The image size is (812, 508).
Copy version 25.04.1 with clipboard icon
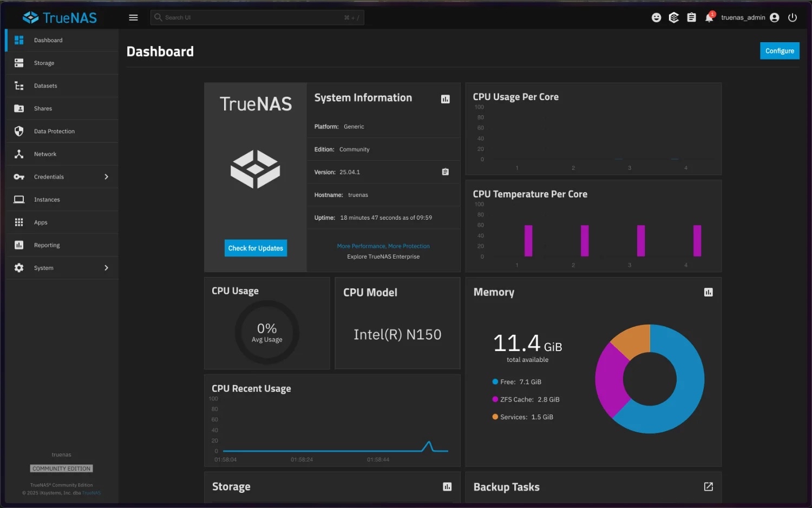tap(446, 172)
